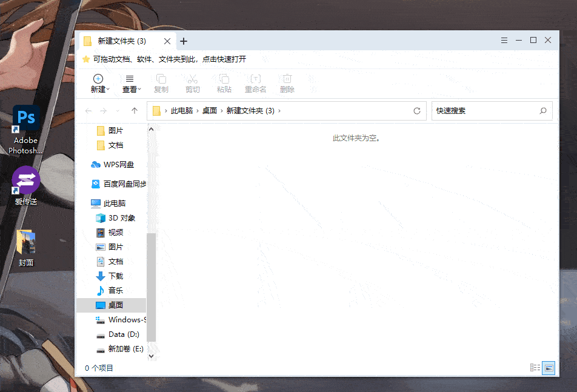Open WPS网盘 in the sidebar
Screen dimensions: 577x392
[112, 165]
